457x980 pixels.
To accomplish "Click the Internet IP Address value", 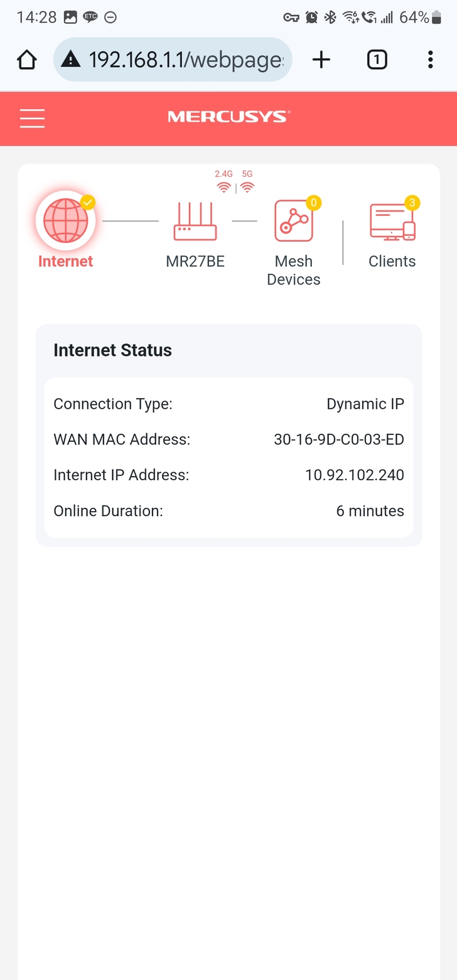I will tap(354, 475).
